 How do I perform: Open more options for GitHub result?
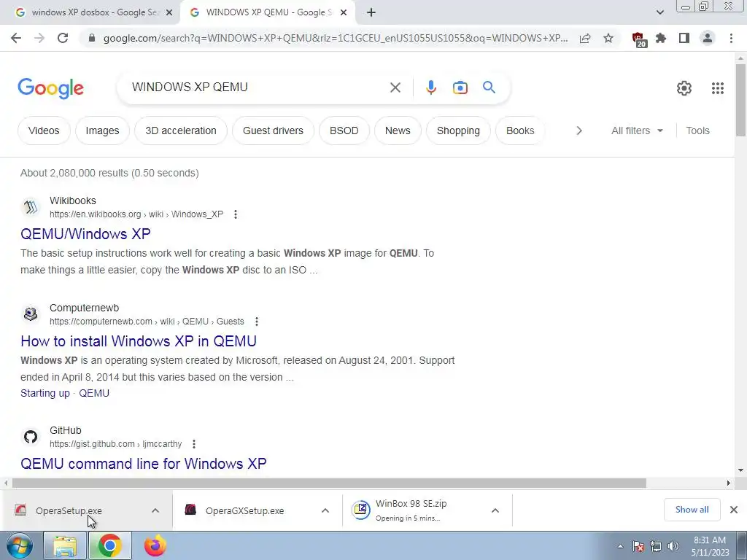pyautogui.click(x=194, y=444)
